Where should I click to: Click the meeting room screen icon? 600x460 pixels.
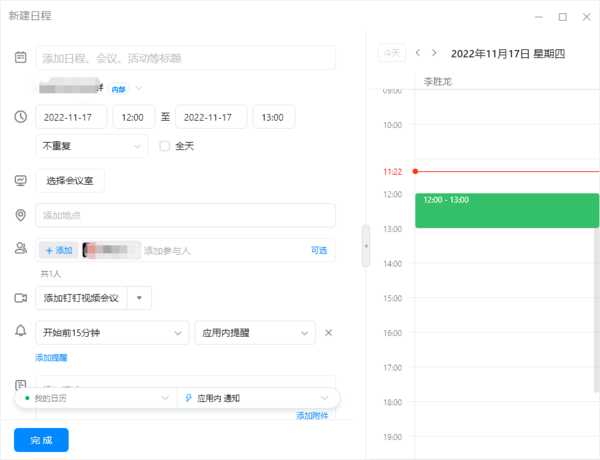tap(20, 181)
